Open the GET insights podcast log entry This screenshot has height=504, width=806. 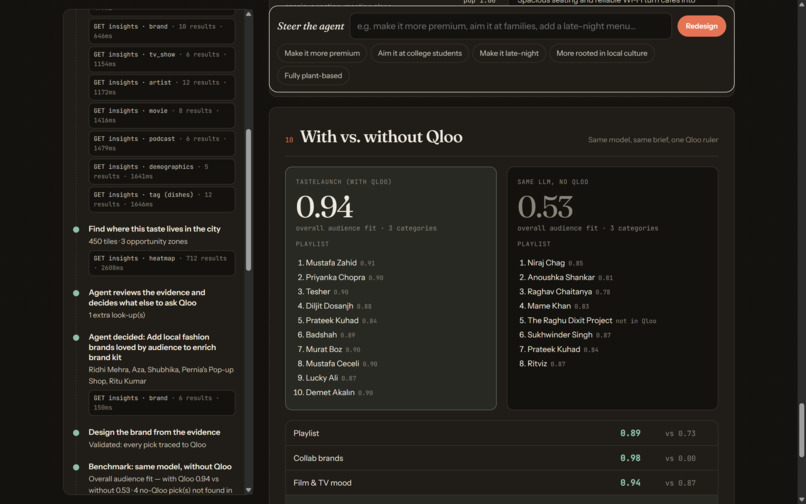tap(162, 143)
